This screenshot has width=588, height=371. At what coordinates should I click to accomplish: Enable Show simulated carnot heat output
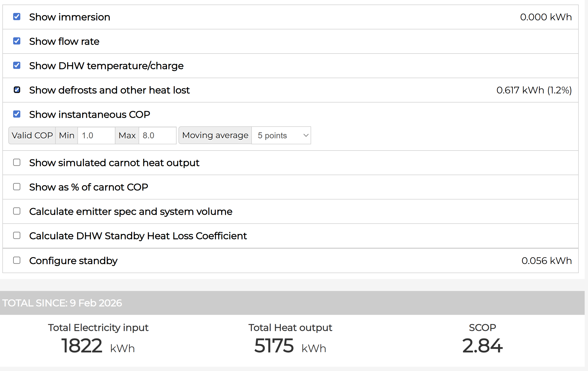(x=16, y=162)
